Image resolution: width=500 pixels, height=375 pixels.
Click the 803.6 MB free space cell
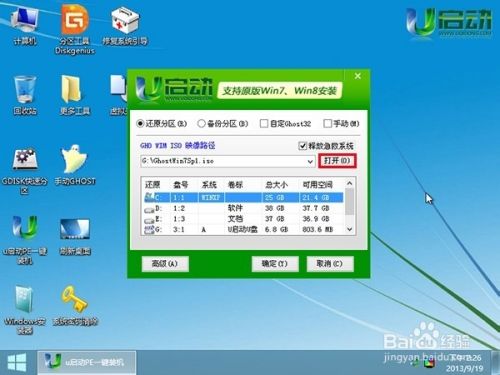point(317,229)
